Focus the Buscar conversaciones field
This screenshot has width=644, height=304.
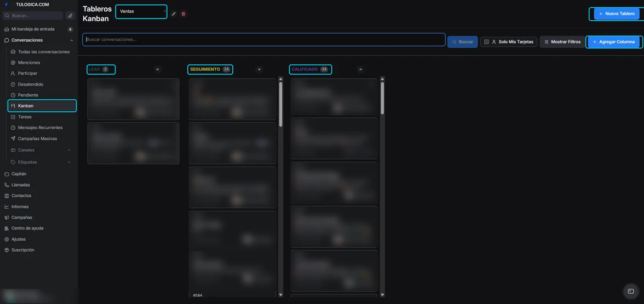[x=264, y=40]
